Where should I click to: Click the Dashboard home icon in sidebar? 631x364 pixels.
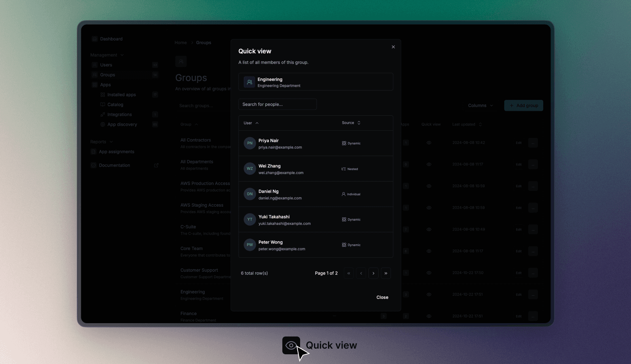click(94, 39)
